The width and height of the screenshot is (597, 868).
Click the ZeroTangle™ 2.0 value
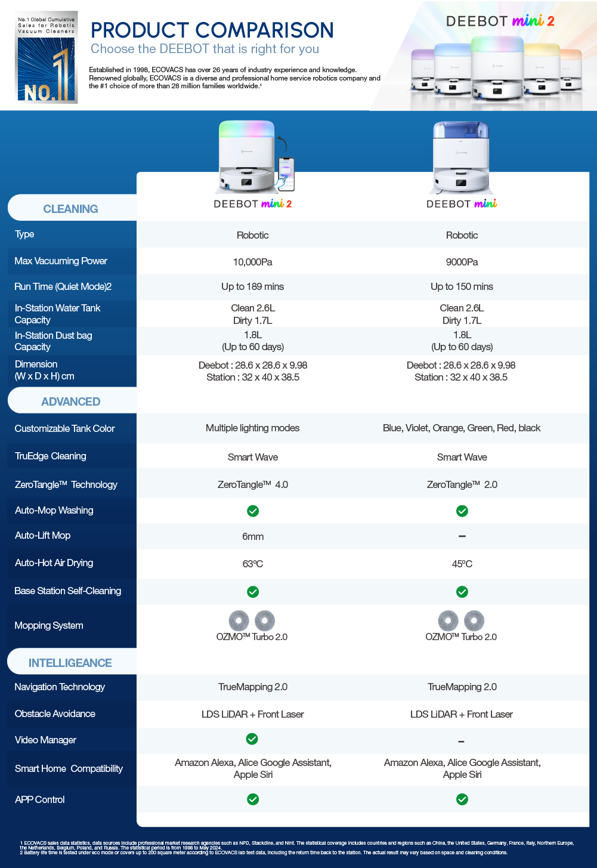click(x=462, y=484)
